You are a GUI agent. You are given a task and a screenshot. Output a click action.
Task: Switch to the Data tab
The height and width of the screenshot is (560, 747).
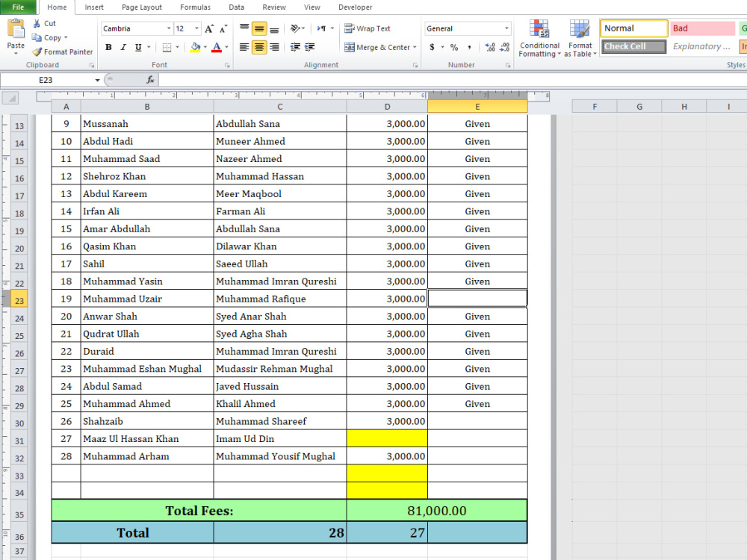[x=236, y=7]
